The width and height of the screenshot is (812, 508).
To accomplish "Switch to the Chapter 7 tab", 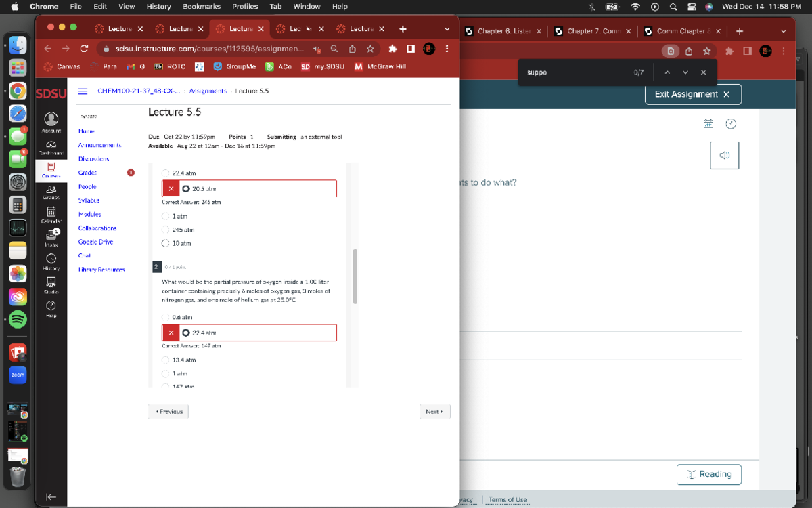I will (x=593, y=31).
